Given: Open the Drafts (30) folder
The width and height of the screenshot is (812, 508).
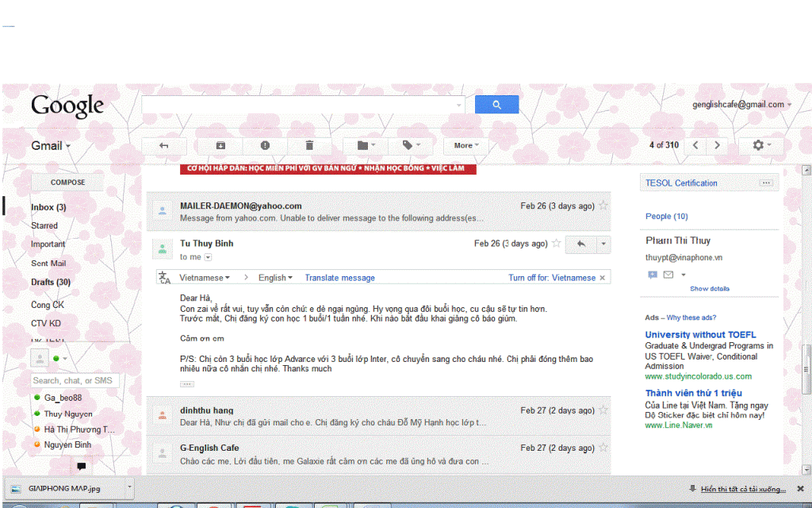Looking at the screenshot, I should [51, 282].
